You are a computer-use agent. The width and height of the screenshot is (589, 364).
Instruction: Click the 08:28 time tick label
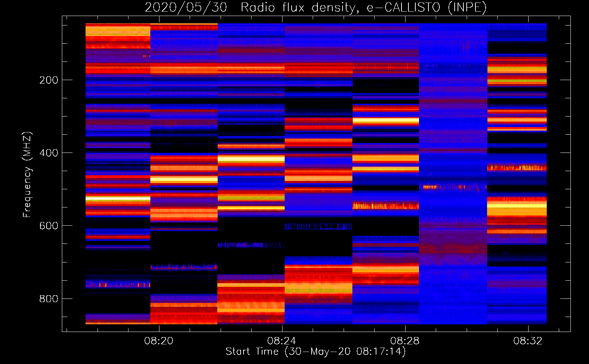405,341
